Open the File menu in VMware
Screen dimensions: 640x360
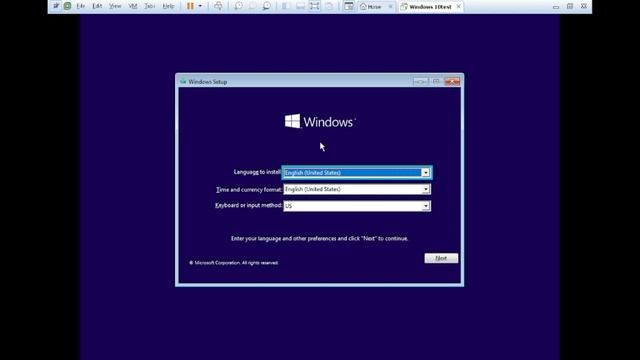[x=81, y=6]
